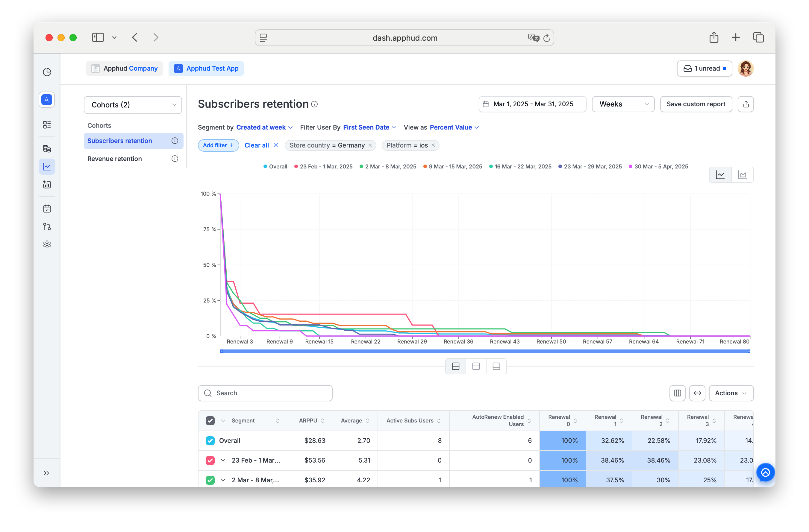
Task: Click the blue app avatar sidebar icon
Action: coord(47,100)
